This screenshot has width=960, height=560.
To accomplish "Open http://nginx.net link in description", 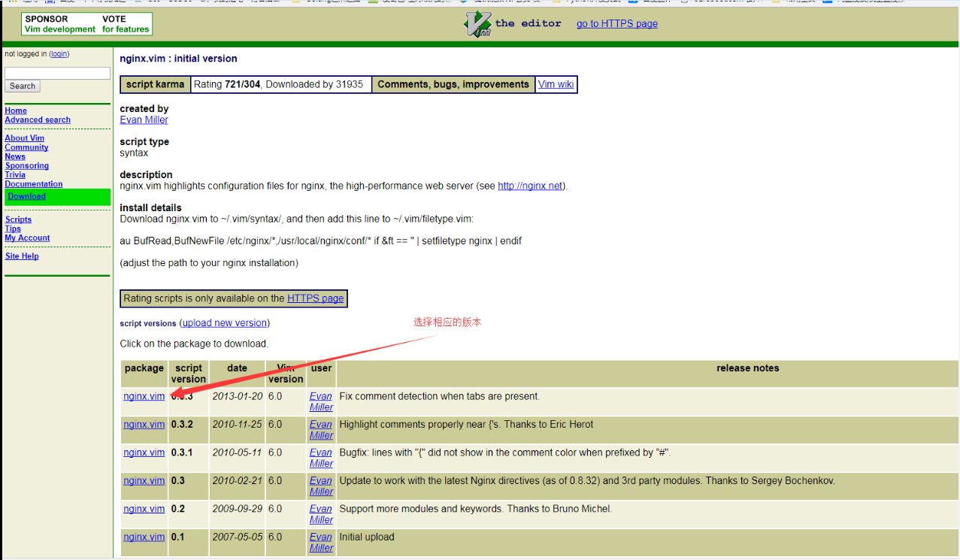I will (x=530, y=186).
